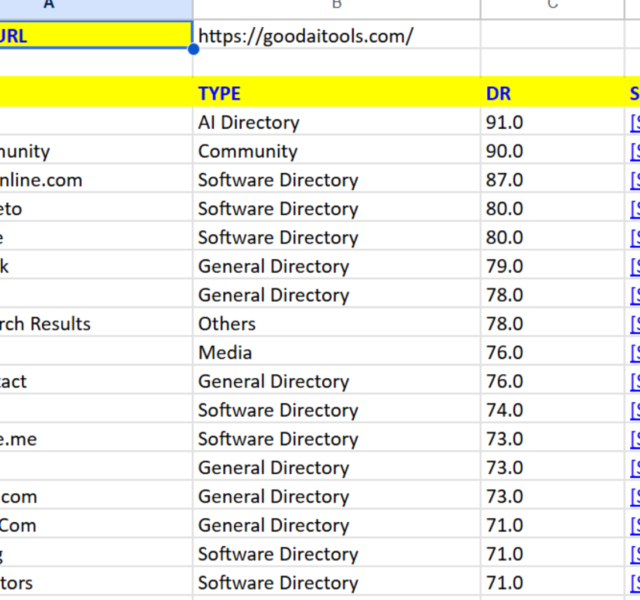This screenshot has width=640, height=600.
Task: Select column C header
Action: pyautogui.click(x=553, y=8)
